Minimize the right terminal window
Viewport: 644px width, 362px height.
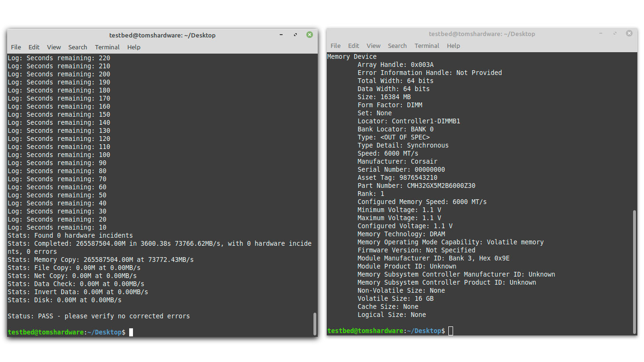tap(601, 33)
